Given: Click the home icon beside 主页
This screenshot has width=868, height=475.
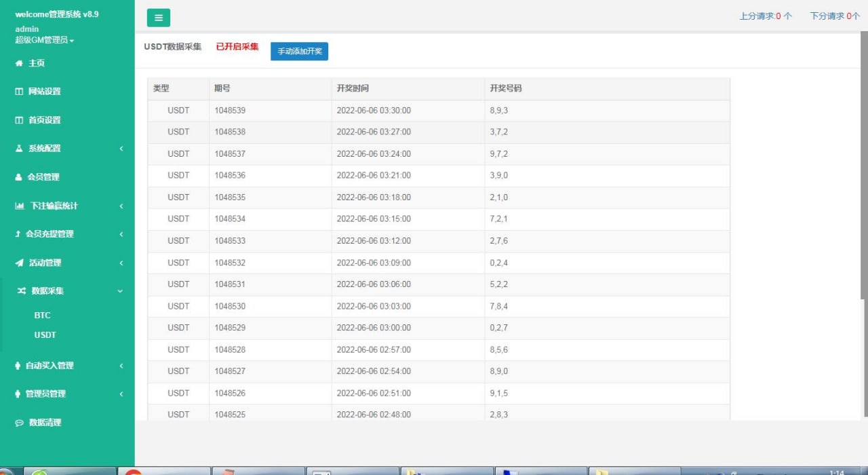Looking at the screenshot, I should click(19, 63).
